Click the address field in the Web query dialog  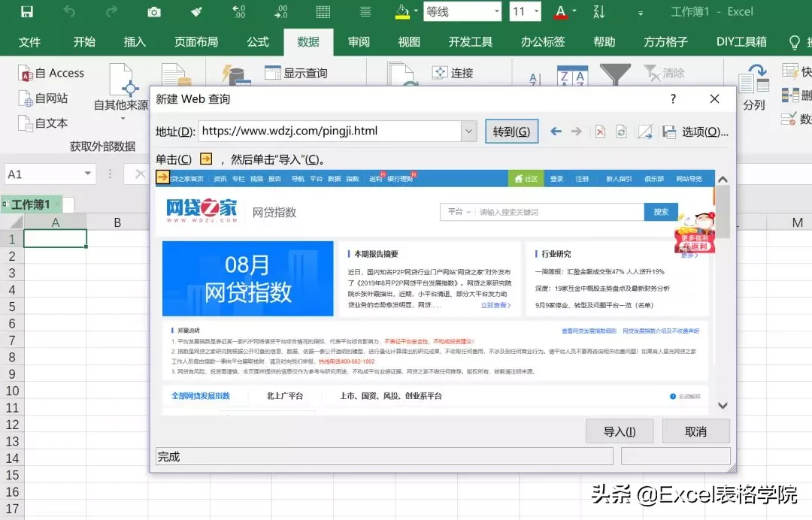pyautogui.click(x=329, y=132)
